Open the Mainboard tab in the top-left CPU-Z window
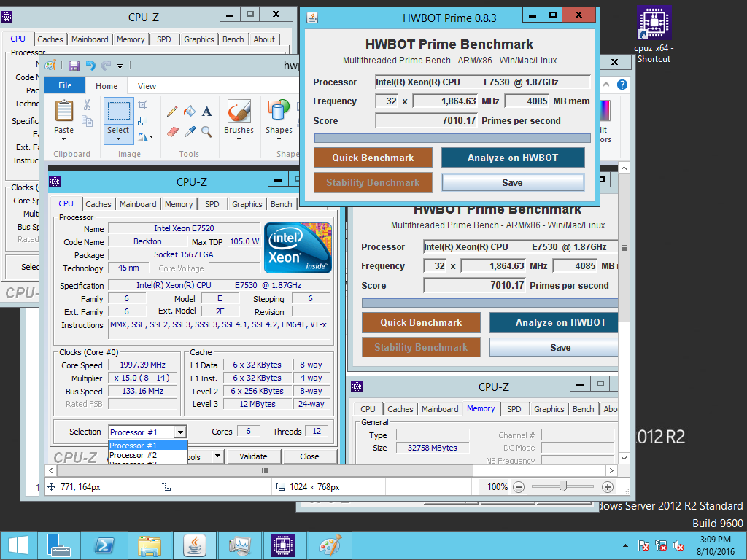This screenshot has width=747, height=560. coord(90,39)
